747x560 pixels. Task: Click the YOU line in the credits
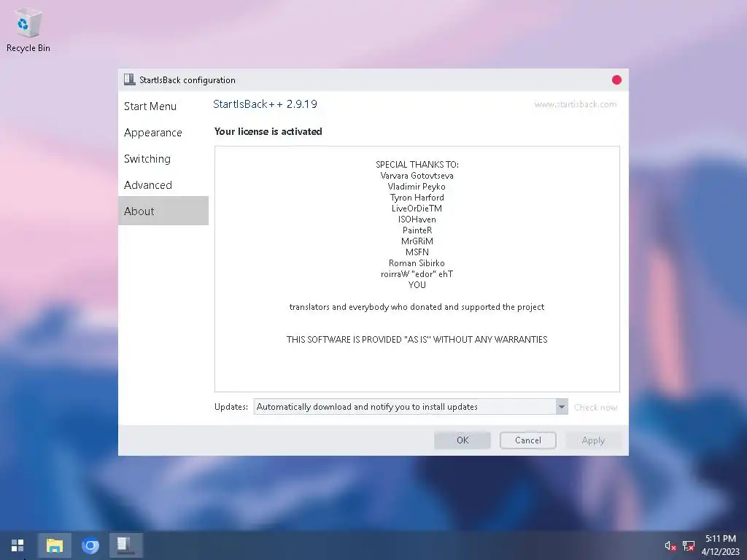tap(417, 285)
